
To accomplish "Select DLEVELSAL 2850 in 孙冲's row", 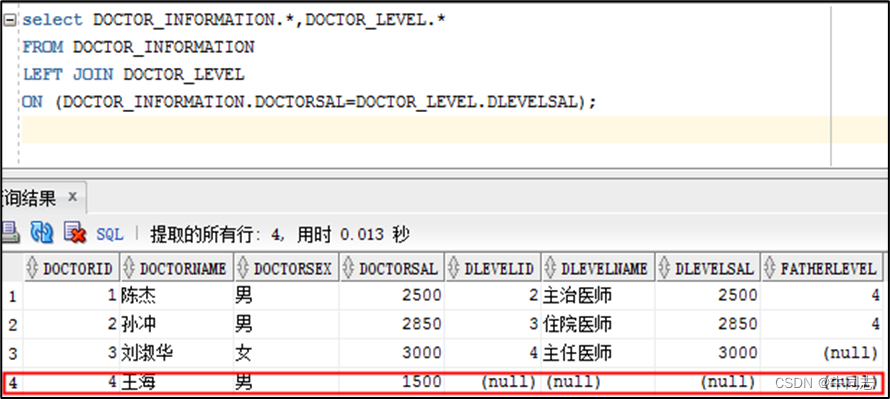I will click(x=708, y=324).
